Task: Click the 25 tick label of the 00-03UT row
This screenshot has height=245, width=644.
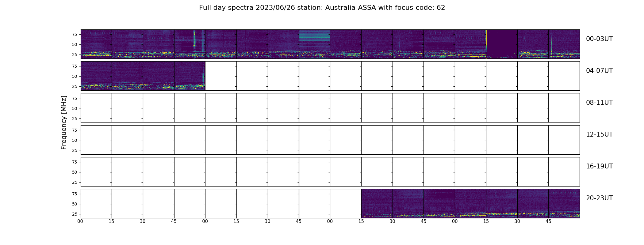Action: 74,55
